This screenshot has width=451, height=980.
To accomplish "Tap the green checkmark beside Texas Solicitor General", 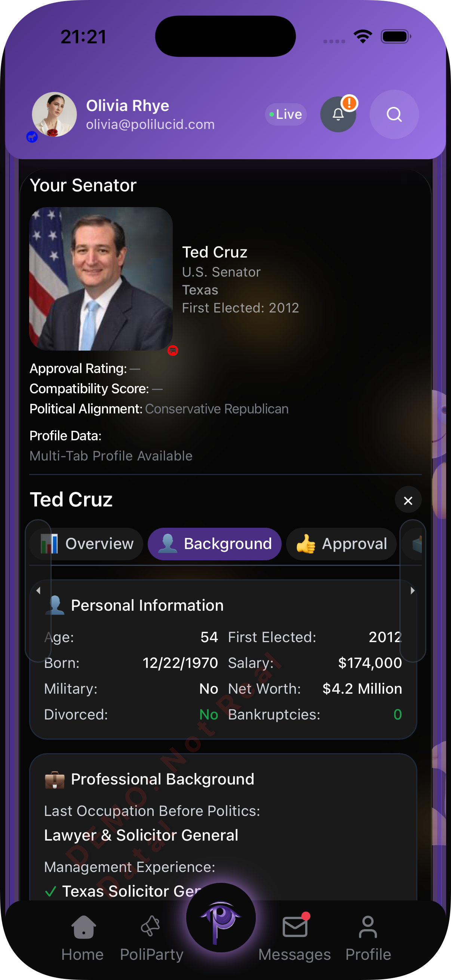I will [51, 891].
